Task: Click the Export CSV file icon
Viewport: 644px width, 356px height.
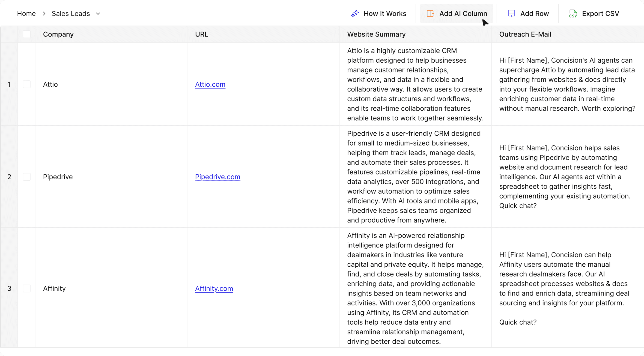Action: [x=573, y=13]
